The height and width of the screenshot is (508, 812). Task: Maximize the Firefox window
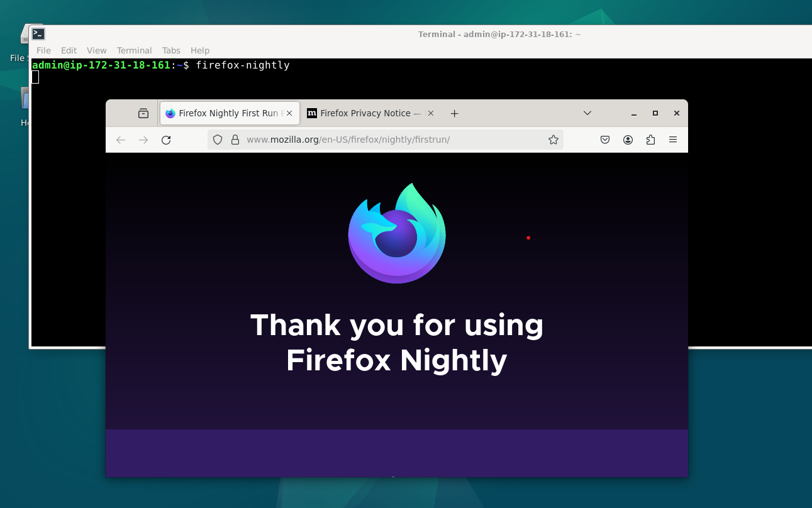655,113
